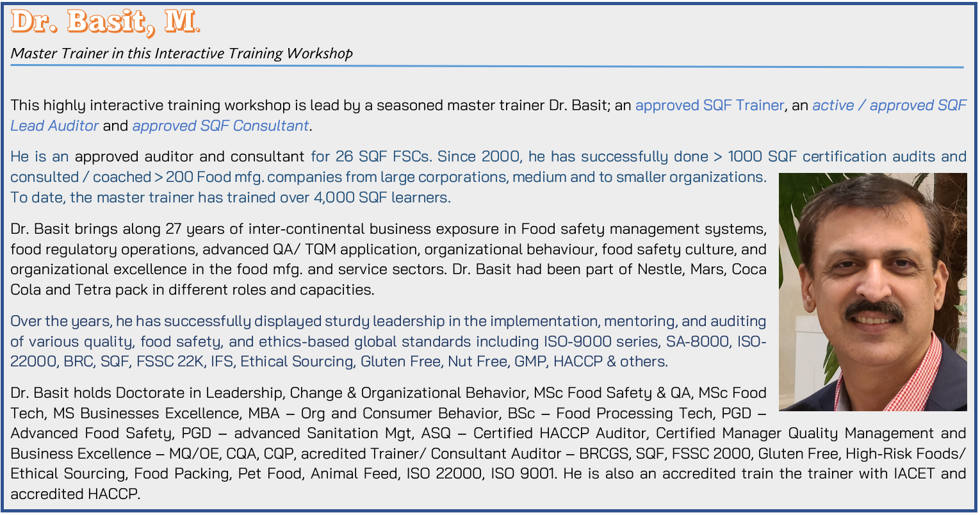The image size is (980, 515).
Task: Open the "approved SQF Consultant" link
Action: (x=221, y=126)
